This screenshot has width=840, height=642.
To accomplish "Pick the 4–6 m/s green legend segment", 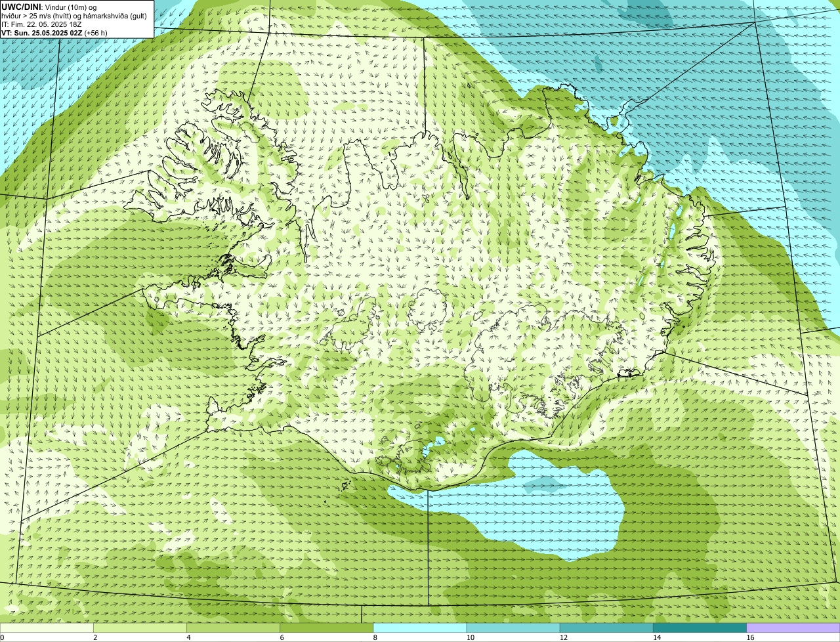I will click(233, 628).
